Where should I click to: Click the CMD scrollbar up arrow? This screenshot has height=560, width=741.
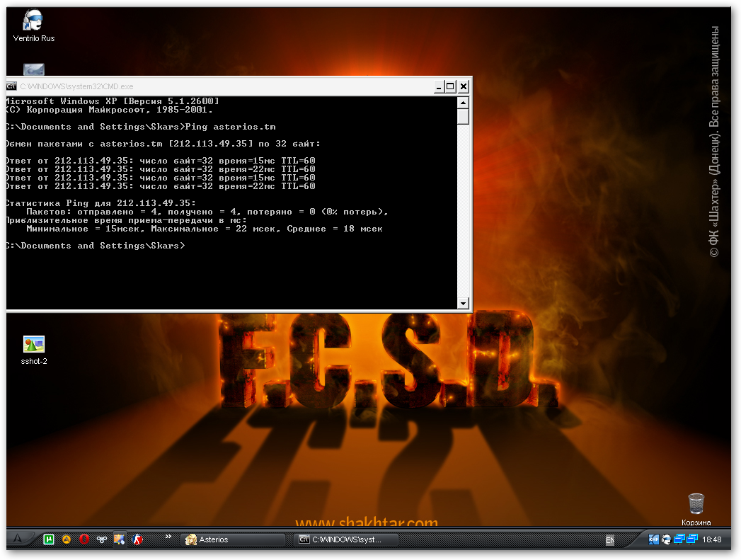tap(463, 103)
